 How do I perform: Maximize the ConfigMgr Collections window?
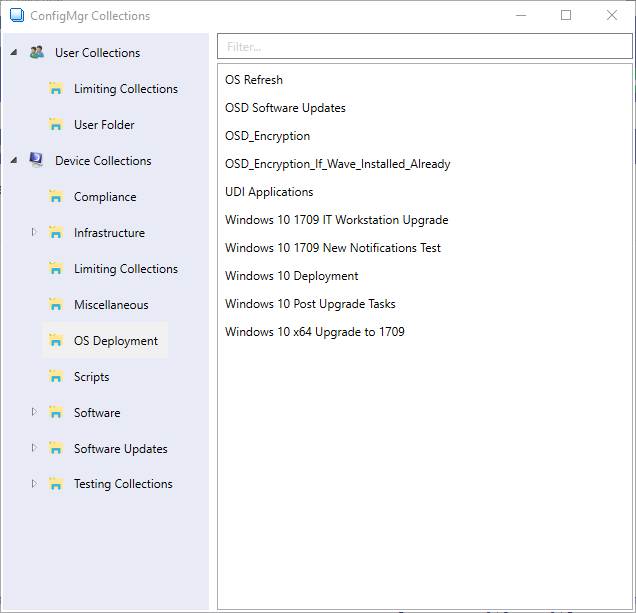pos(566,15)
